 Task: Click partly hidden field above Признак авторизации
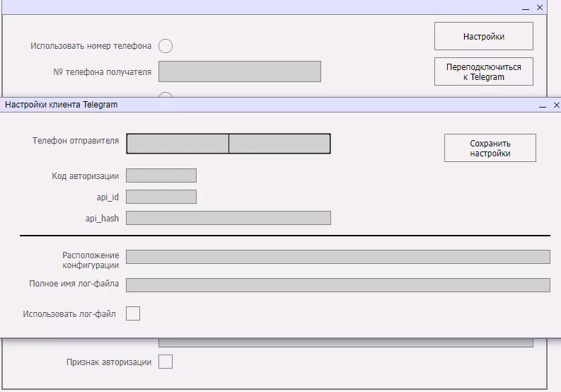tap(345, 343)
